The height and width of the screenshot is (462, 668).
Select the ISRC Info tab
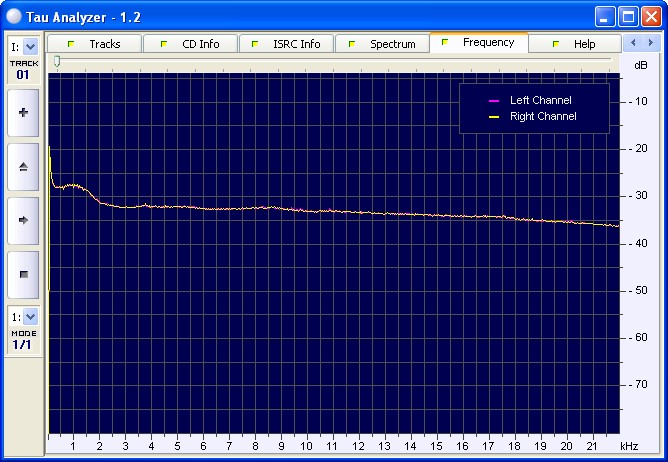point(286,44)
